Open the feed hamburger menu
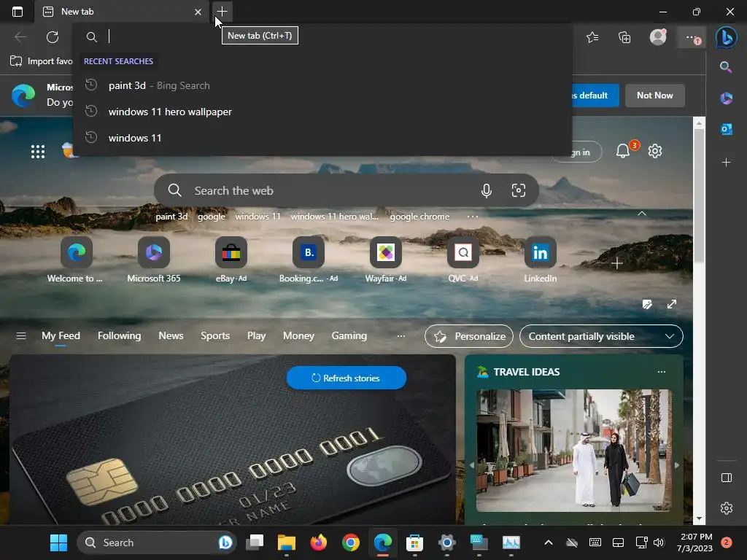 click(x=21, y=336)
